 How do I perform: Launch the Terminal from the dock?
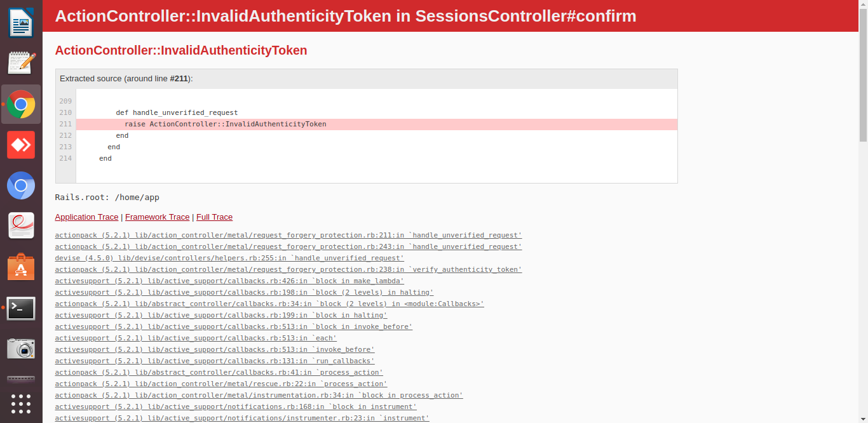(x=21, y=307)
